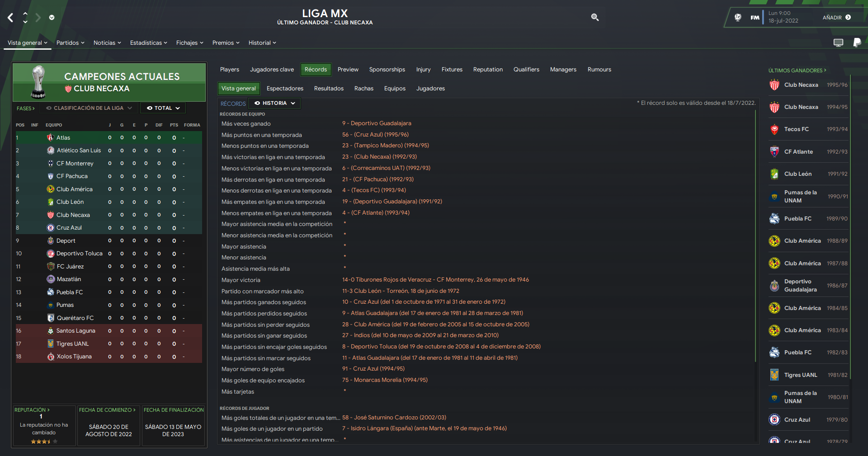
Task: Switch to the Players tab
Action: 230,70
